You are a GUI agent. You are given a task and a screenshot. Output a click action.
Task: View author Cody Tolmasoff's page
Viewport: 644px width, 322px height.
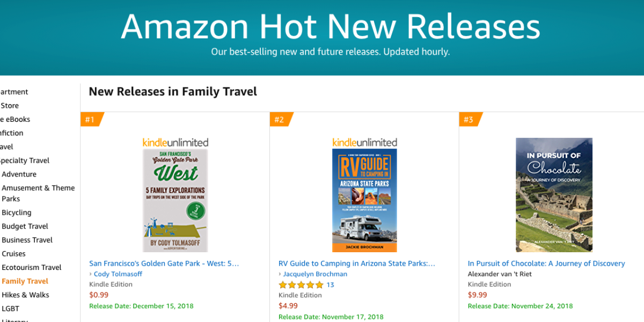click(x=118, y=274)
